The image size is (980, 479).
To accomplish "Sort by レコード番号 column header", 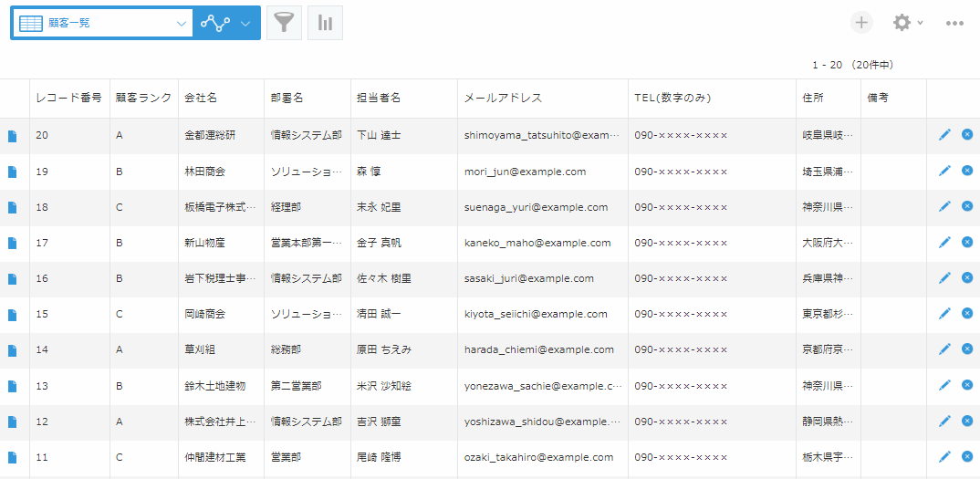I will 68,98.
